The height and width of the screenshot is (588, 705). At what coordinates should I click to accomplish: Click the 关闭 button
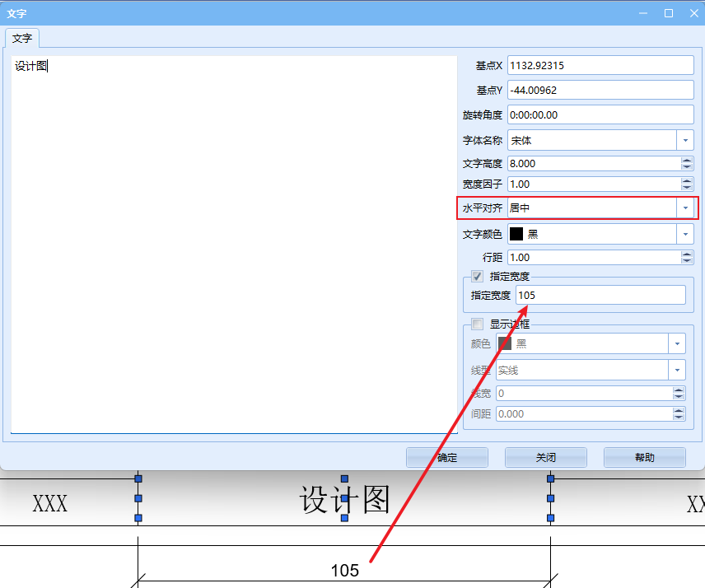[545, 458]
